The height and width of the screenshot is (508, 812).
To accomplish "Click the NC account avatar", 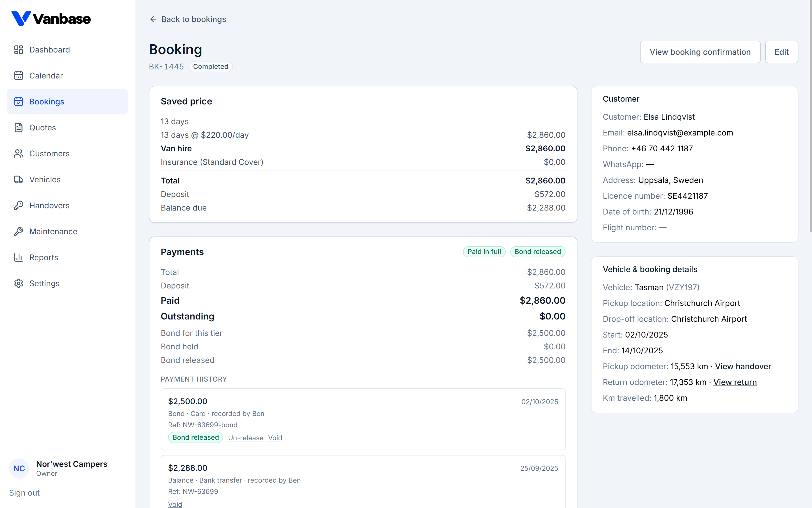I will [x=19, y=468].
